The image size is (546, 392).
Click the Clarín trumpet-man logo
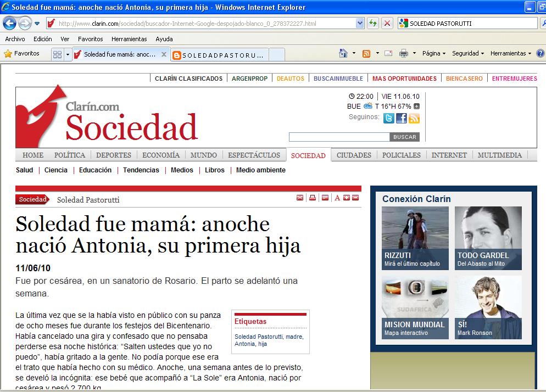pyautogui.click(x=40, y=116)
